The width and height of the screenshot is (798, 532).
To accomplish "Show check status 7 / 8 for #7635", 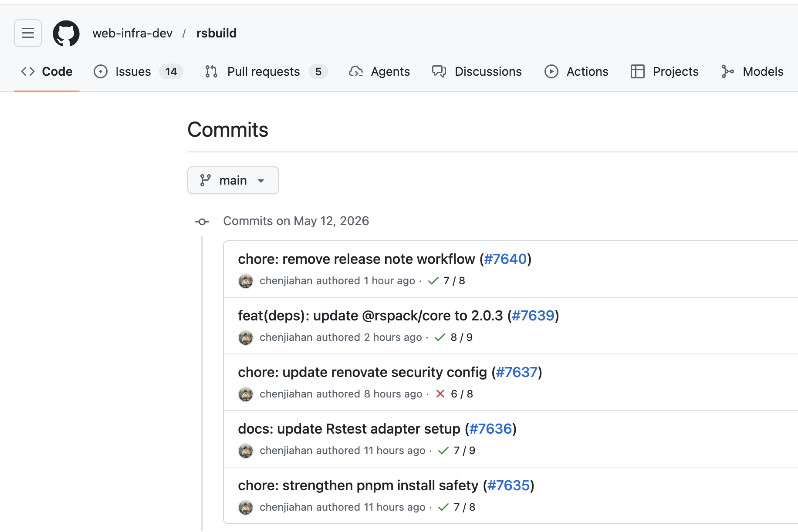I will point(456,507).
